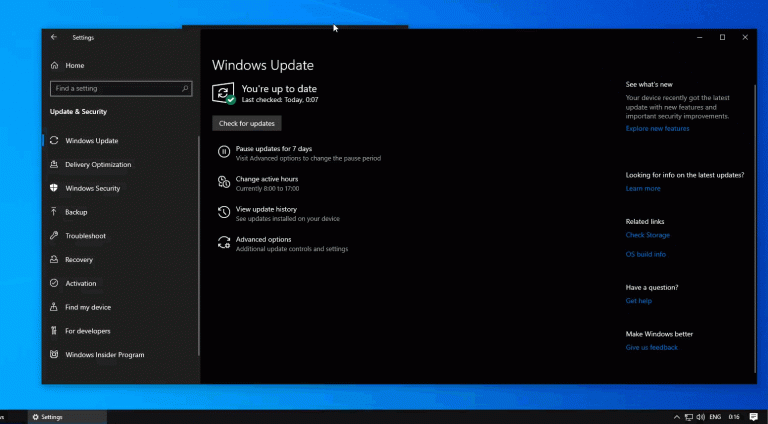Screen dimensions: 768x424
Task: Click the clock icon beside Change active hours
Action: click(224, 182)
